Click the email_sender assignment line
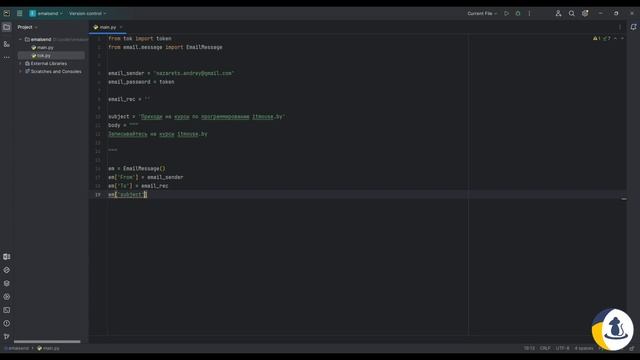Viewport: 640px width, 360px height. click(x=171, y=73)
